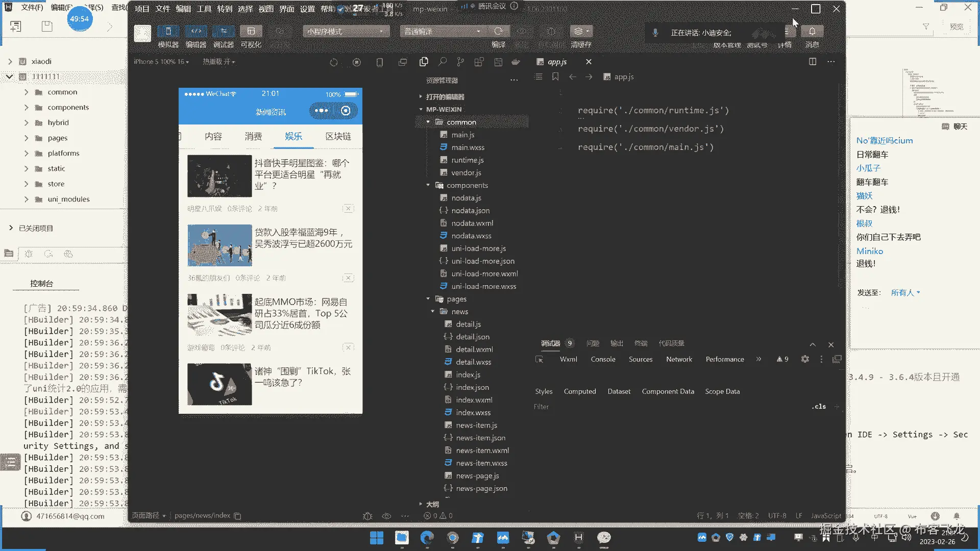
Task: Open Edge browser from the taskbar
Action: [x=427, y=537]
